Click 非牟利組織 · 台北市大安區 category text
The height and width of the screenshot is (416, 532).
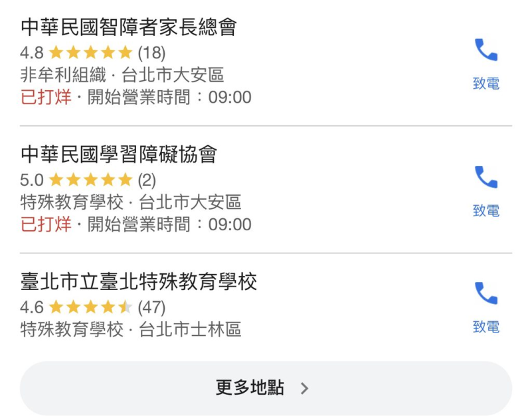[x=122, y=75]
